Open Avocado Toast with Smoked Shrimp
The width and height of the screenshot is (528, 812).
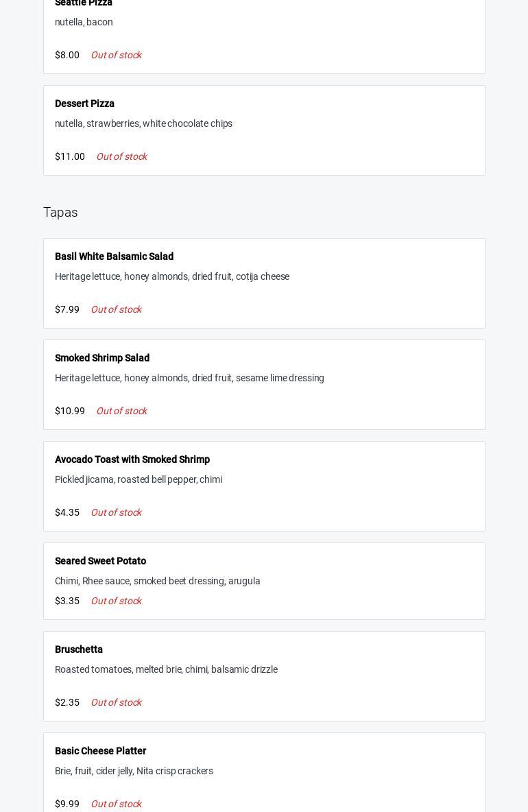pyautogui.click(x=132, y=459)
